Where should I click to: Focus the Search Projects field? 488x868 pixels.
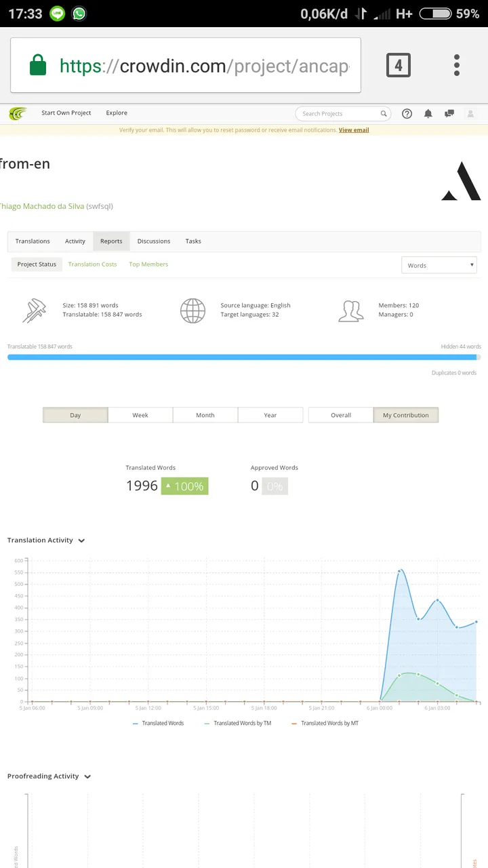(x=343, y=113)
